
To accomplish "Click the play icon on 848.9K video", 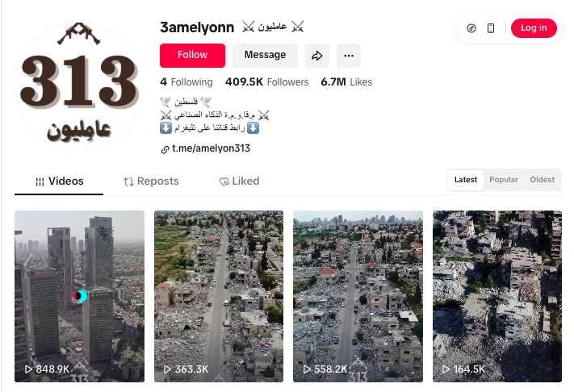I will 28,369.
